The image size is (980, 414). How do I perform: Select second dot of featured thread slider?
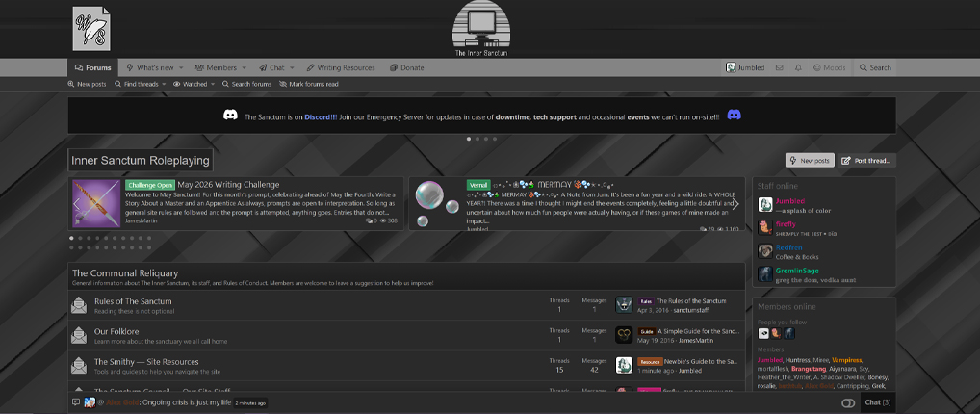click(81, 238)
